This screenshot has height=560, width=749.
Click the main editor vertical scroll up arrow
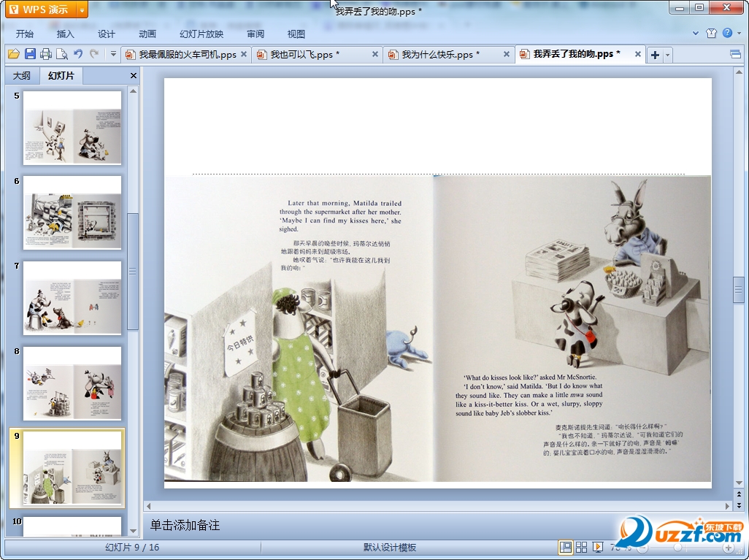(x=739, y=72)
